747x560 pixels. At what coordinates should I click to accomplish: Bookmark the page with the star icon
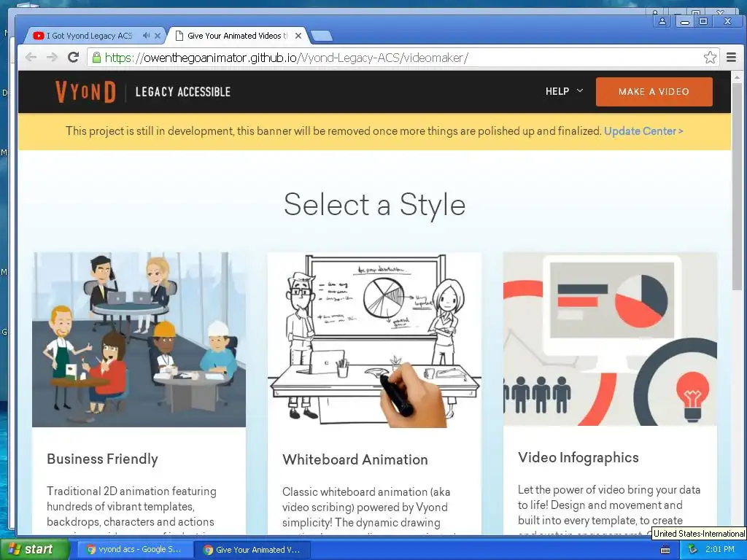pyautogui.click(x=710, y=58)
